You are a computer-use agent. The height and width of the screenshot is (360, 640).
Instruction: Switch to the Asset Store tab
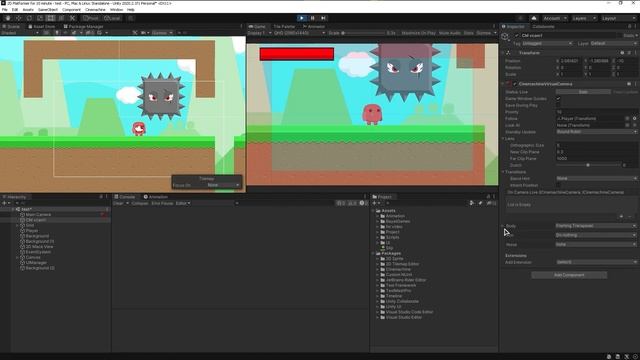coord(42,27)
